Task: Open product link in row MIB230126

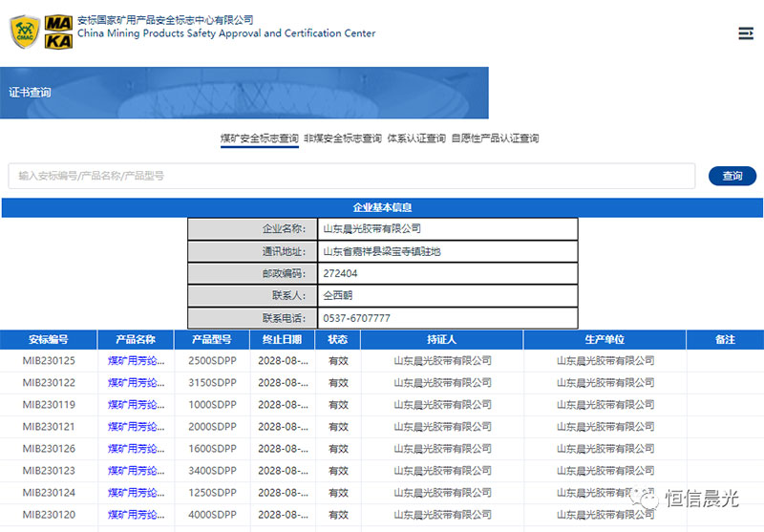Action: coord(136,449)
